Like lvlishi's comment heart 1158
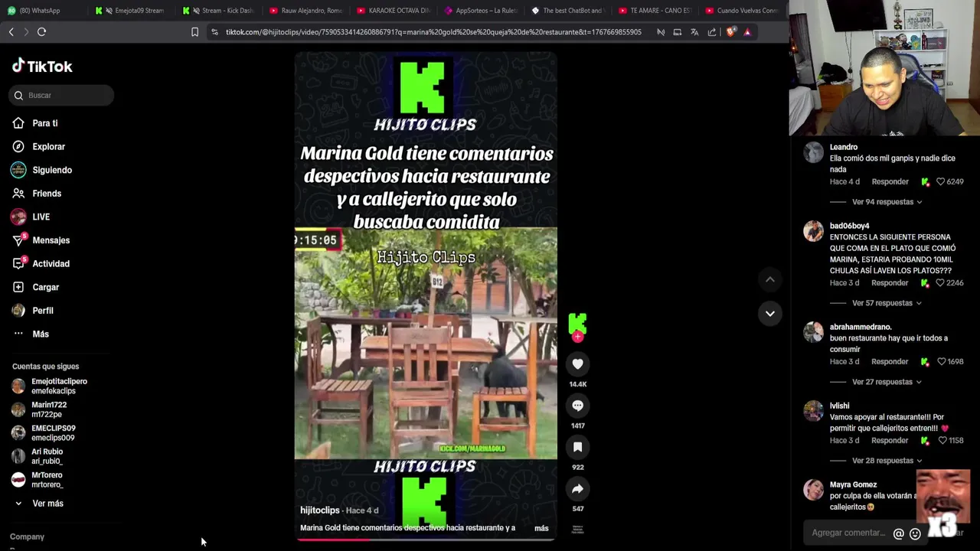 pyautogui.click(x=941, y=441)
